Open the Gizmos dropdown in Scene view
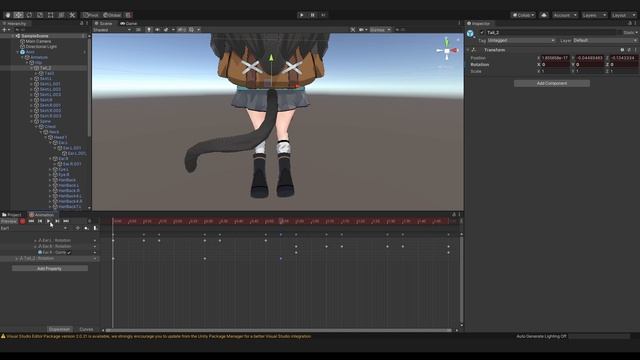This screenshot has height=360, width=640. click(x=380, y=30)
